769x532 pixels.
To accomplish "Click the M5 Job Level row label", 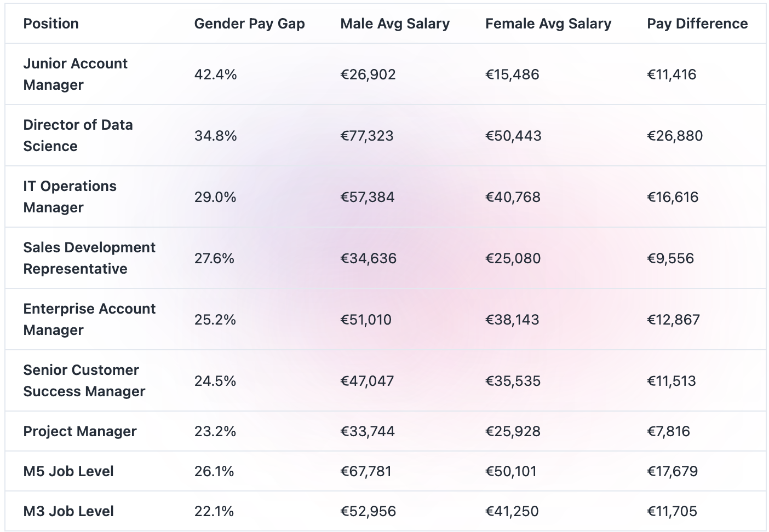I will (68, 471).
